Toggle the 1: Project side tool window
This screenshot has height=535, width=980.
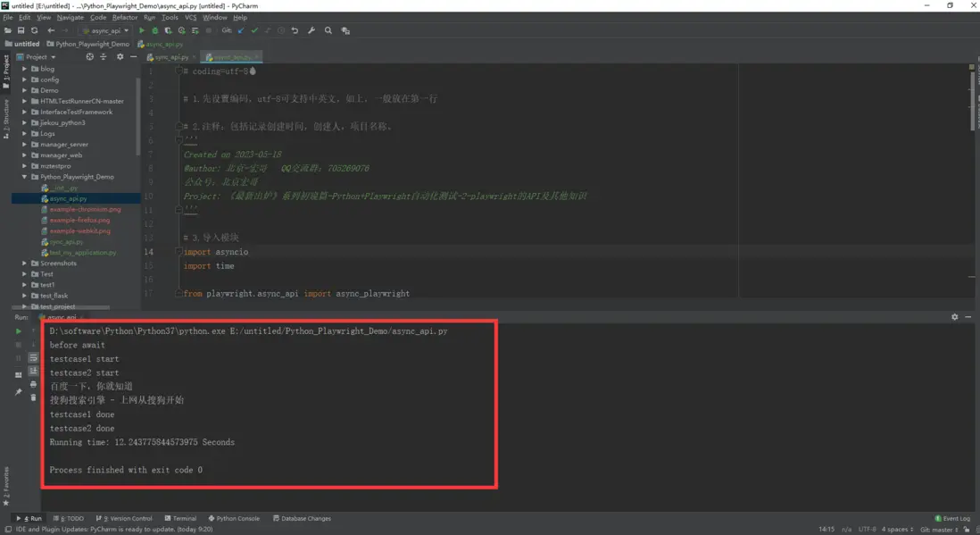5,72
